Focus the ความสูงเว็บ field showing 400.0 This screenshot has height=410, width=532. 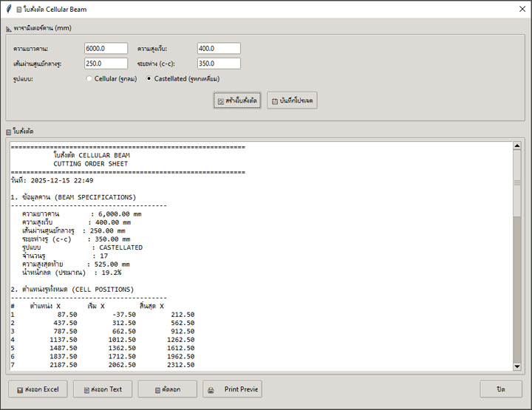click(x=219, y=49)
